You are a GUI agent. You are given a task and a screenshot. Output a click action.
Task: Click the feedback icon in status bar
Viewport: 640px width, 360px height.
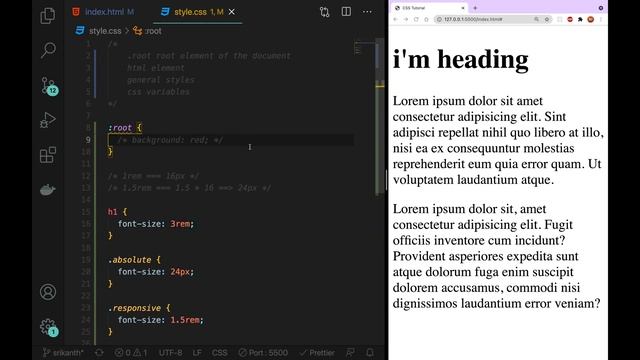pyautogui.click(x=350, y=353)
